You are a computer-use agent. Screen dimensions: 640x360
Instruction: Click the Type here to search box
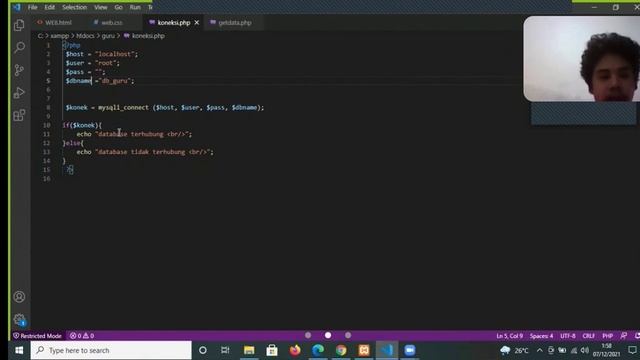[111, 350]
